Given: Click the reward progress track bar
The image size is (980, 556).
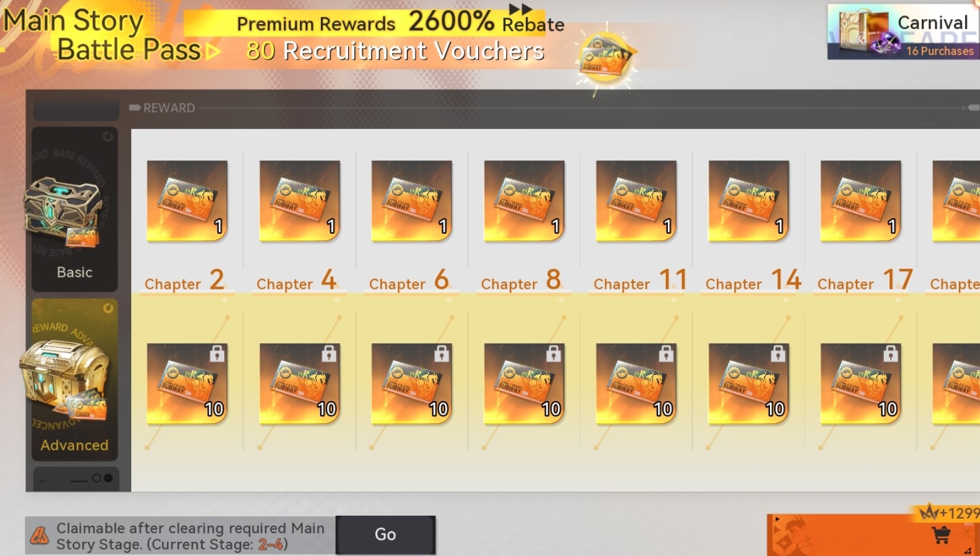Looking at the screenshot, I should point(554,108).
